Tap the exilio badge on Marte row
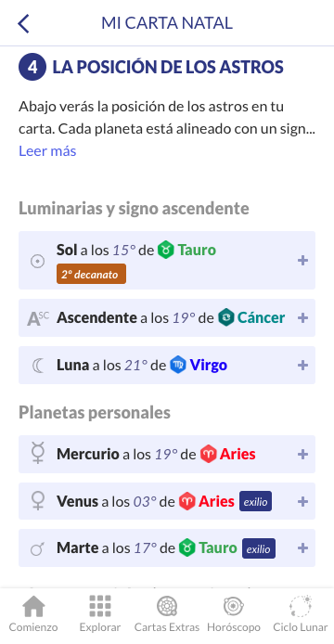334x644 pixels. [259, 548]
